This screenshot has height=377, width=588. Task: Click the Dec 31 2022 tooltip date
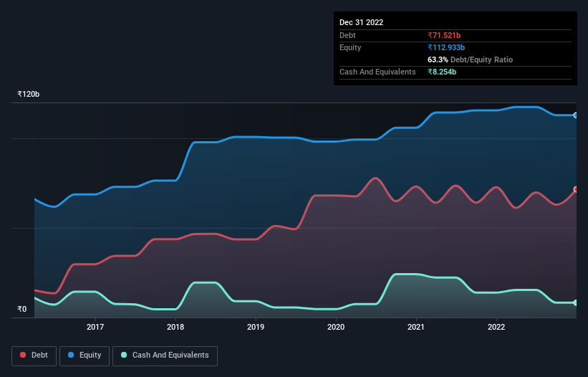(x=361, y=22)
